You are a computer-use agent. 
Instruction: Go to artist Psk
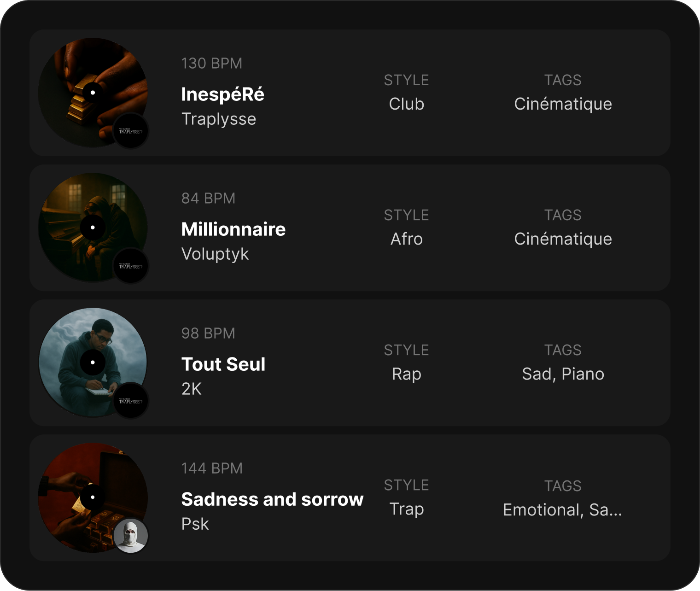(x=195, y=524)
